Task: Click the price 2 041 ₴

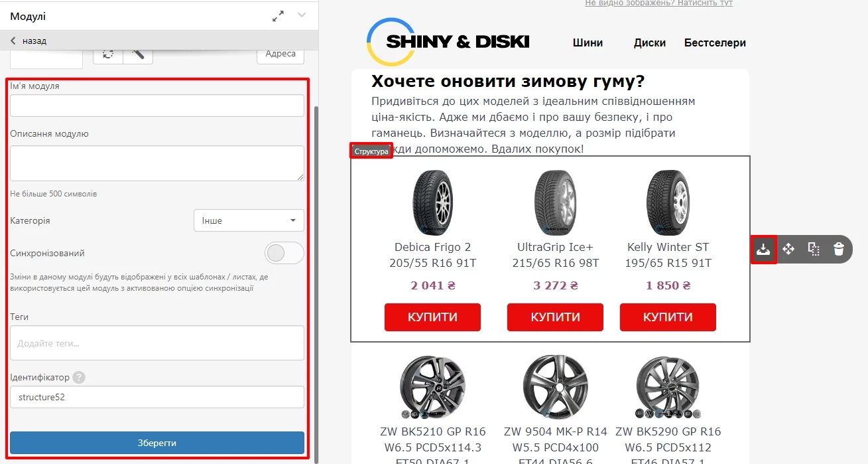Action: tap(432, 285)
